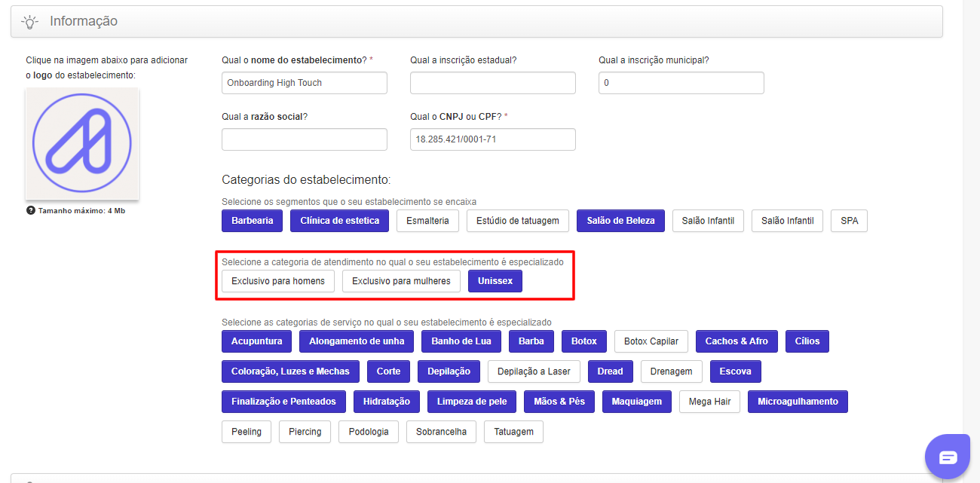980x483 pixels.
Task: Toggle the Clínica de estetica segment
Action: 340,221
